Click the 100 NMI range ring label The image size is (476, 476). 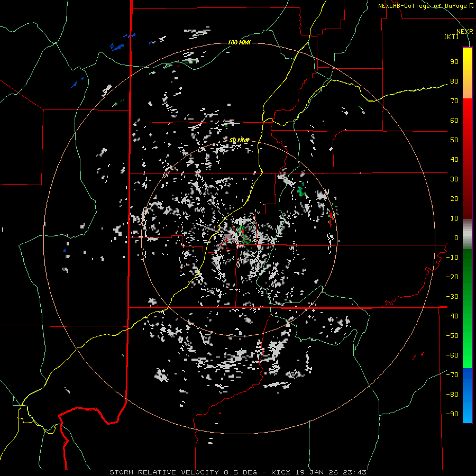[x=239, y=42]
